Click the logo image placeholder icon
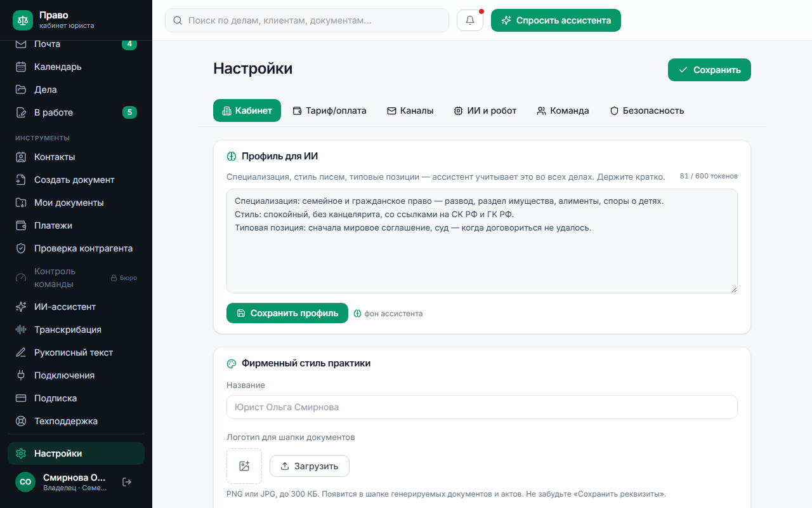This screenshot has width=812, height=508. click(244, 466)
